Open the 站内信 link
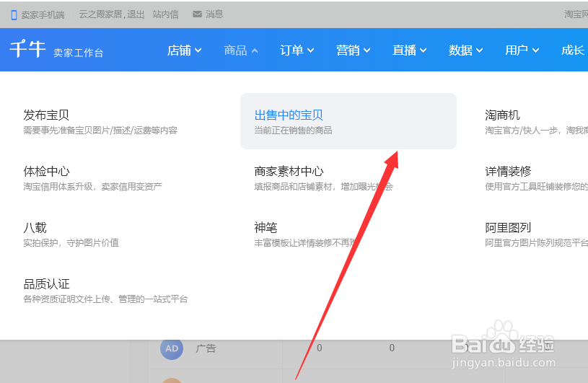 coord(165,14)
